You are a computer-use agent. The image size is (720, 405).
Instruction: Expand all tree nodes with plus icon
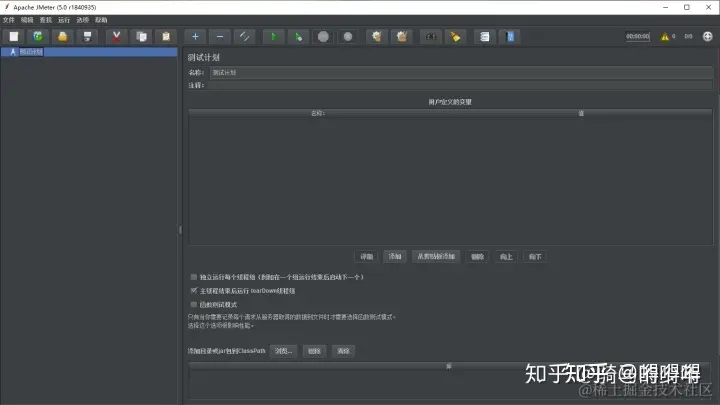click(x=195, y=37)
